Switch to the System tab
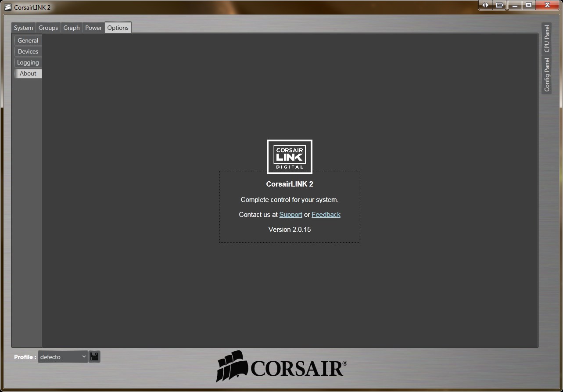This screenshot has width=563, height=392. [23, 28]
